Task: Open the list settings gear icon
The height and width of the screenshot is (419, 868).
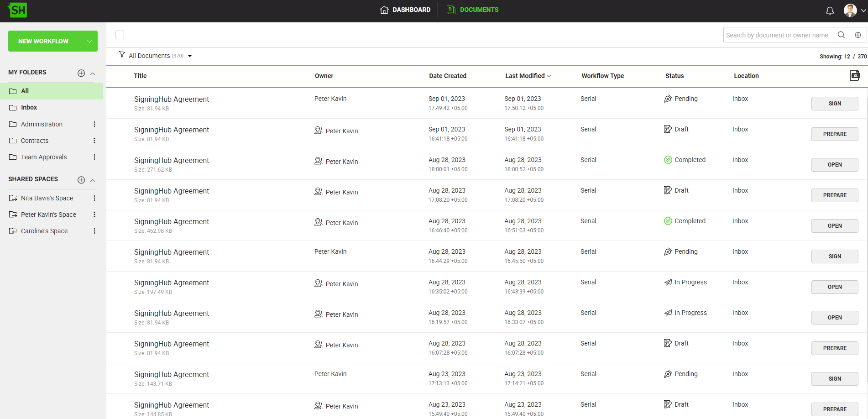Action: [858, 35]
